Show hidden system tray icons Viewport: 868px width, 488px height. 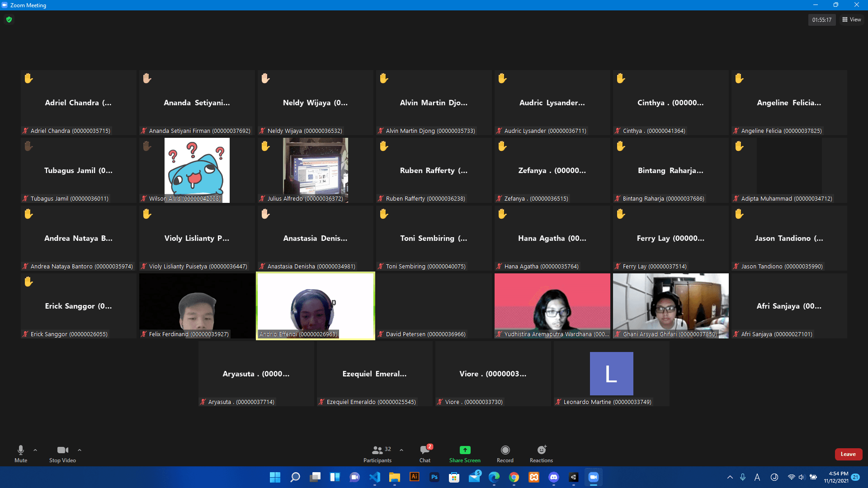pos(730,477)
